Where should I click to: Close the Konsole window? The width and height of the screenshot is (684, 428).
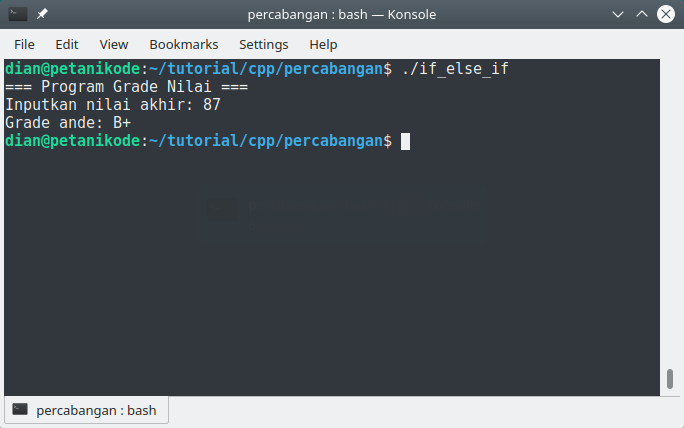(x=666, y=14)
